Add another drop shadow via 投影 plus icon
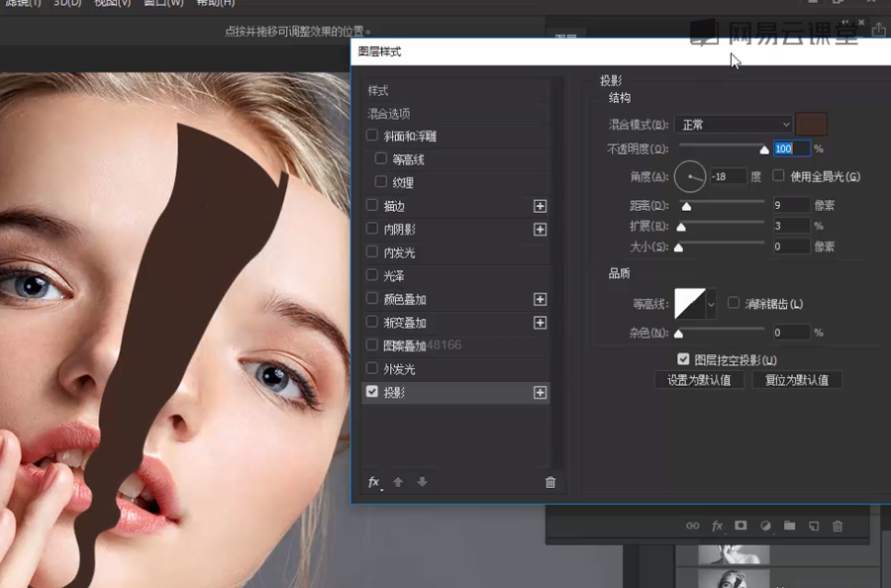Image resolution: width=891 pixels, height=588 pixels. (541, 393)
